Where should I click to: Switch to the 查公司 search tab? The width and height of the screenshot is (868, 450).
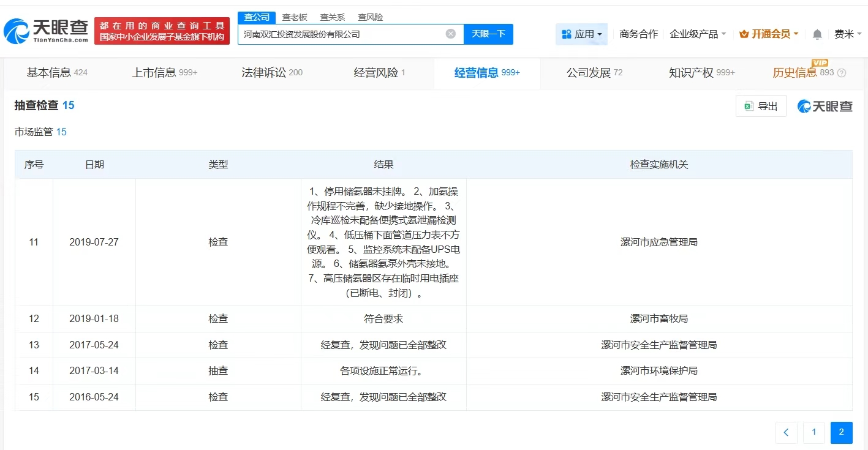(257, 17)
